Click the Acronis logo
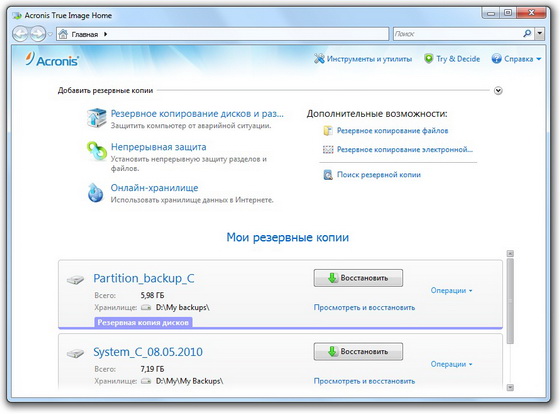560x414 pixels. click(x=52, y=60)
